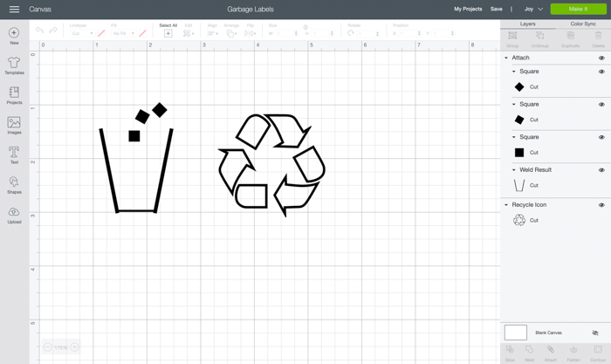Select the trash can shape on canvas
Image resolution: width=611 pixels, height=364 pixels.
136,171
